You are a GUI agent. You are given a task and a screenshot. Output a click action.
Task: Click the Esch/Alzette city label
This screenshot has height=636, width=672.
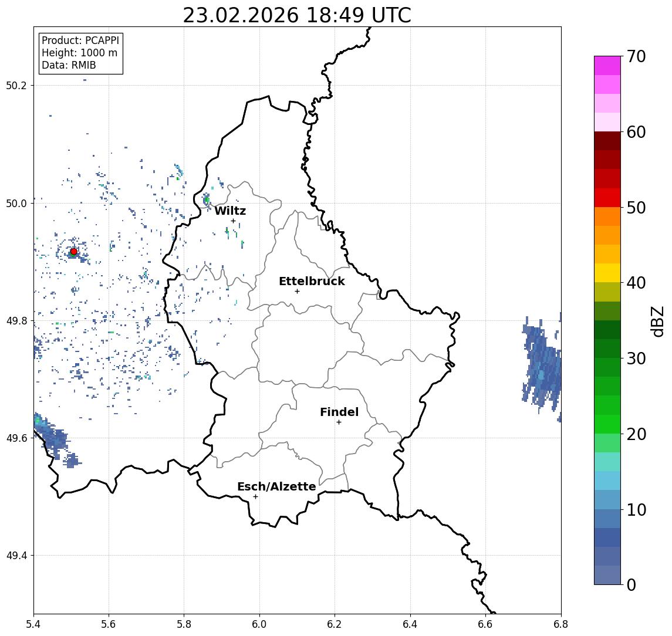click(x=276, y=486)
